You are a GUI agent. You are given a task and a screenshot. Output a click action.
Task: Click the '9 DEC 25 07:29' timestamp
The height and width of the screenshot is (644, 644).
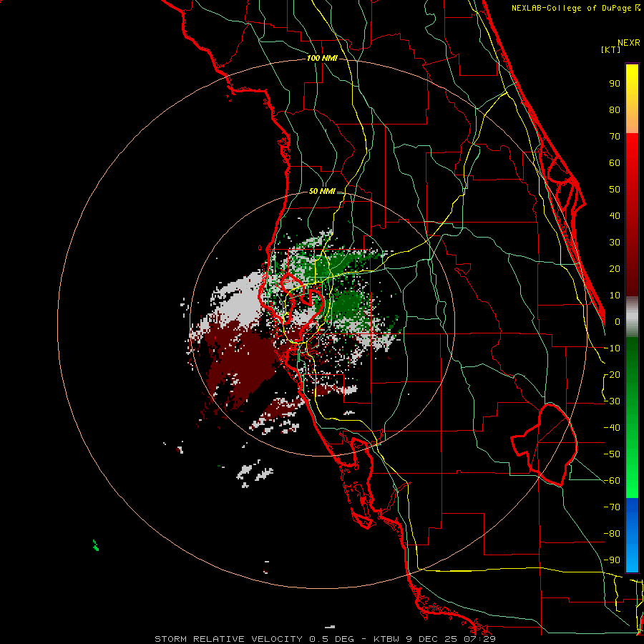450,639
